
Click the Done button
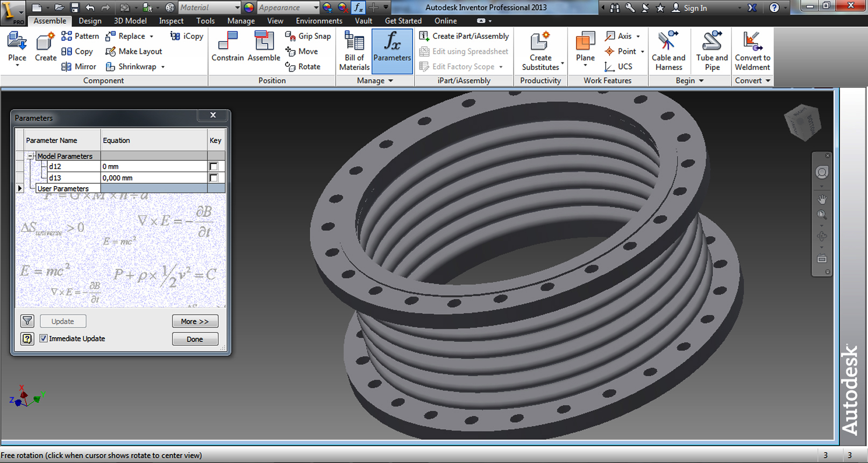tap(195, 339)
